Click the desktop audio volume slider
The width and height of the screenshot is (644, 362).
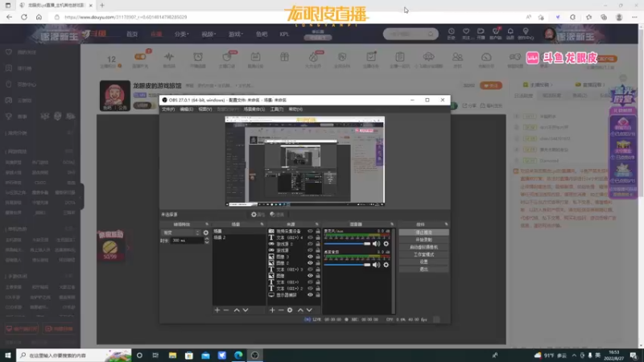(x=348, y=265)
